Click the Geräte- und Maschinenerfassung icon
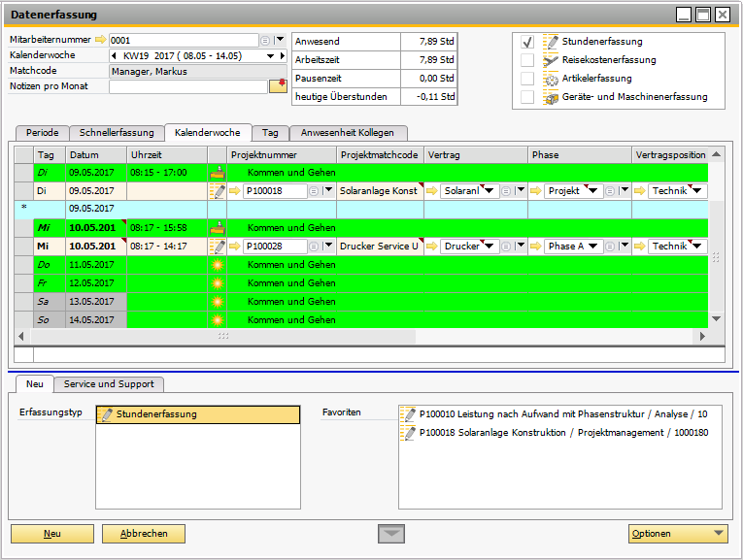Screen dimensions: 743x560 coord(551,97)
